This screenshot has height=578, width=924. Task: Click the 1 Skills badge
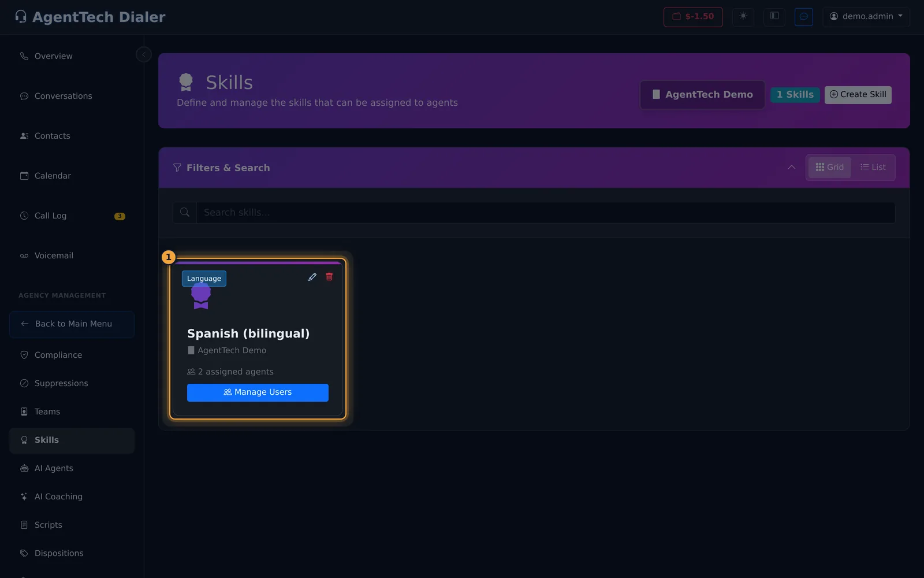click(795, 95)
